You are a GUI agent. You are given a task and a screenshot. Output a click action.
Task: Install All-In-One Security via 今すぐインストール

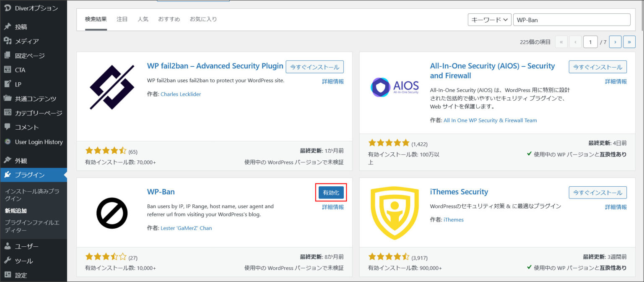597,67
